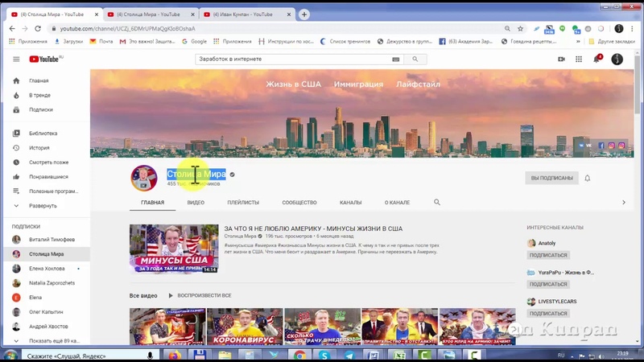Click 'Воспроизвести все' play all link

(x=204, y=296)
